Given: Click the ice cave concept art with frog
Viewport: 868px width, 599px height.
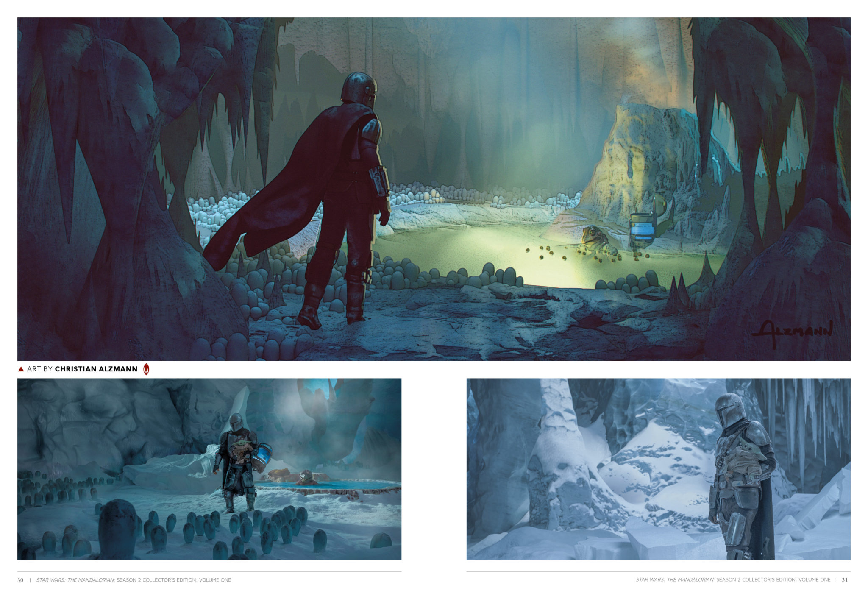Looking at the screenshot, I should click(209, 469).
